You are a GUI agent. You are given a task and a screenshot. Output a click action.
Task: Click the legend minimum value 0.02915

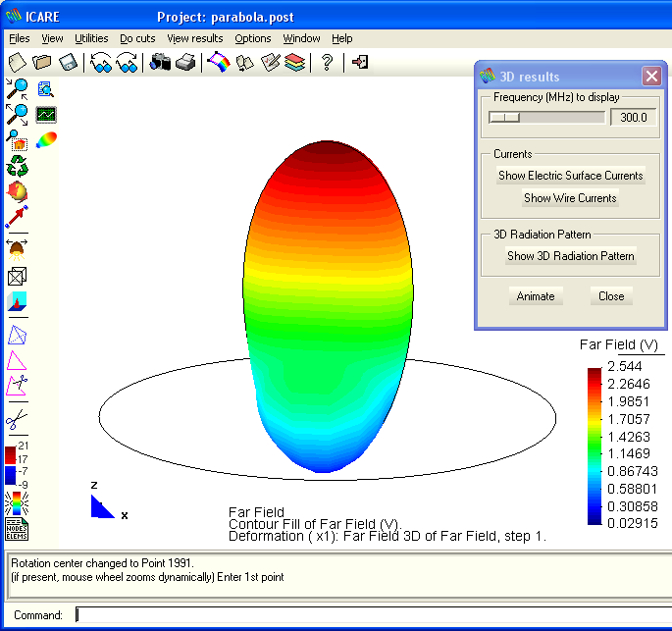tap(632, 523)
